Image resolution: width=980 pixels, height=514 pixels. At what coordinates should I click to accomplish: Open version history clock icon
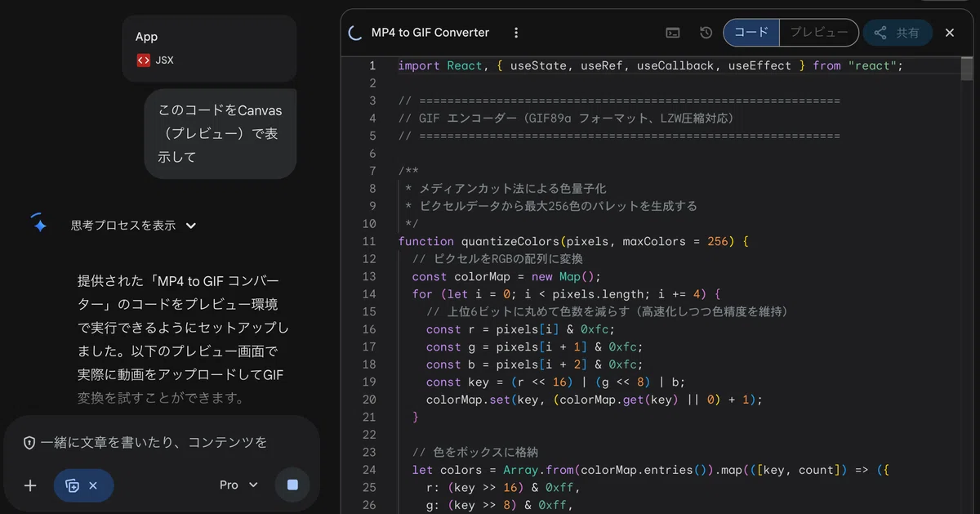706,33
